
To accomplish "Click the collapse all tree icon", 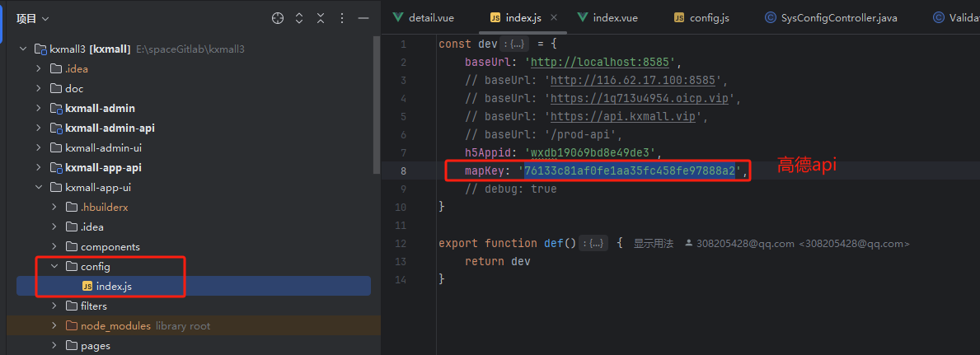I will pyautogui.click(x=321, y=18).
